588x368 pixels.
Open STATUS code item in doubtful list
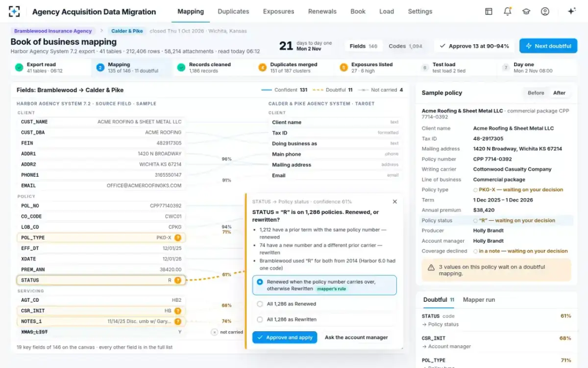pos(496,320)
